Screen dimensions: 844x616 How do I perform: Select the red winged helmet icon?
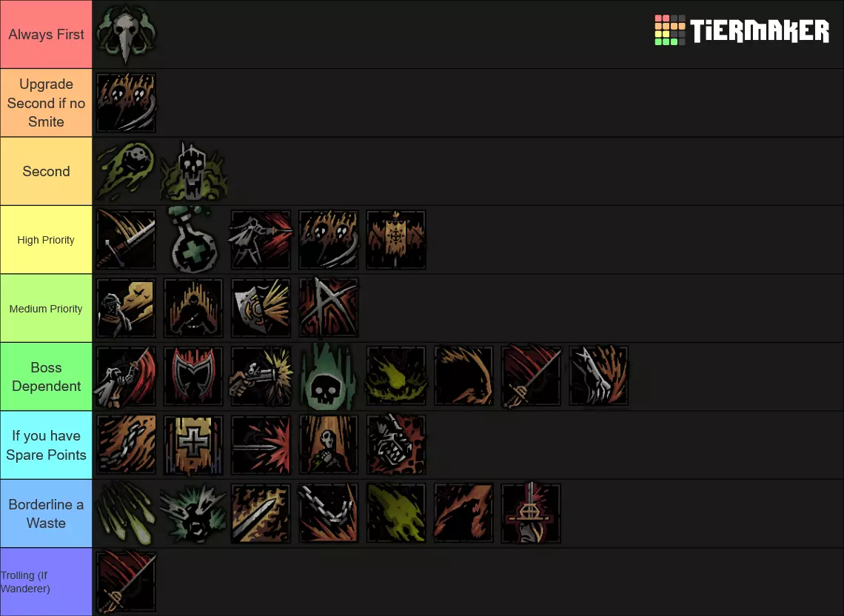coord(193,376)
